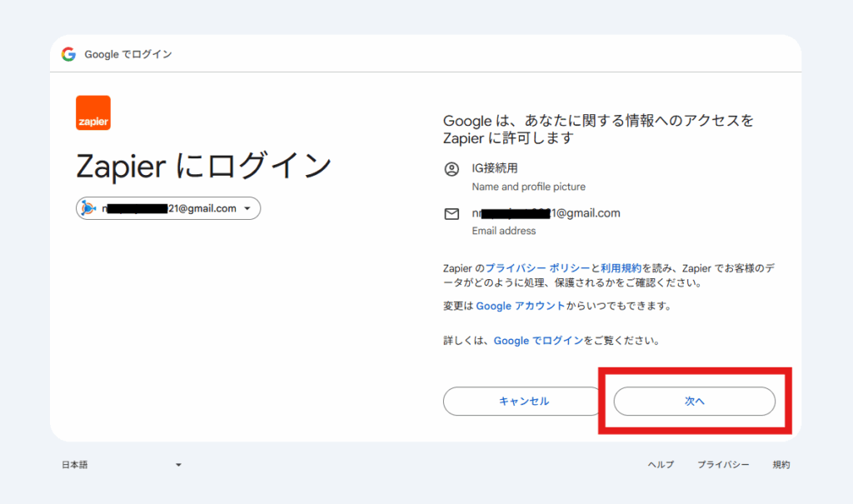Image resolution: width=853 pixels, height=504 pixels.
Task: Click the heading 'Google は、あなたに関する情報へのアクセスを'
Action: (x=598, y=120)
